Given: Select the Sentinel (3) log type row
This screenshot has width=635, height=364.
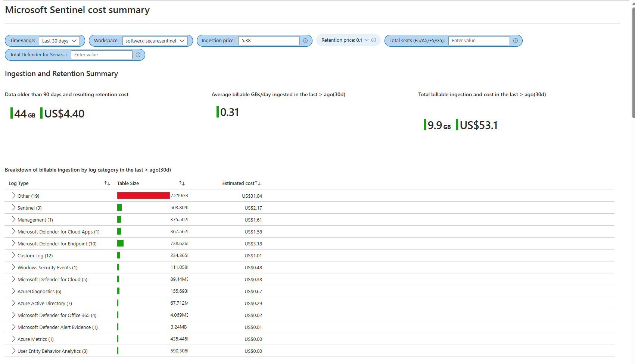Looking at the screenshot, I should tap(29, 207).
